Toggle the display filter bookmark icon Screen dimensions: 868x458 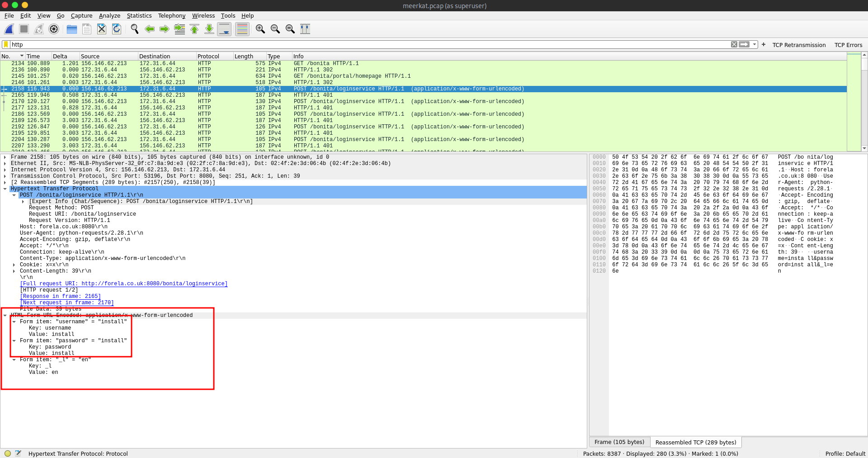click(x=6, y=44)
